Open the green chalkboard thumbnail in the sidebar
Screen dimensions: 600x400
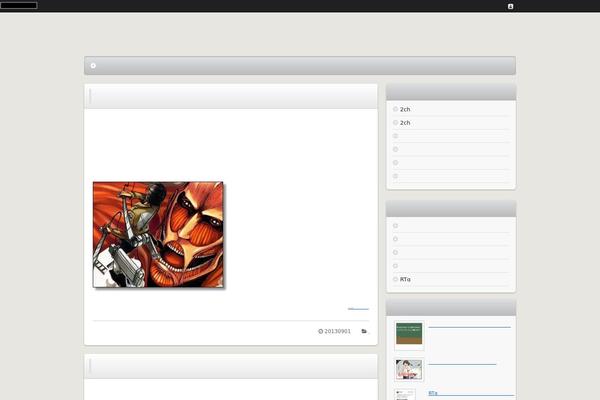pyautogui.click(x=409, y=334)
